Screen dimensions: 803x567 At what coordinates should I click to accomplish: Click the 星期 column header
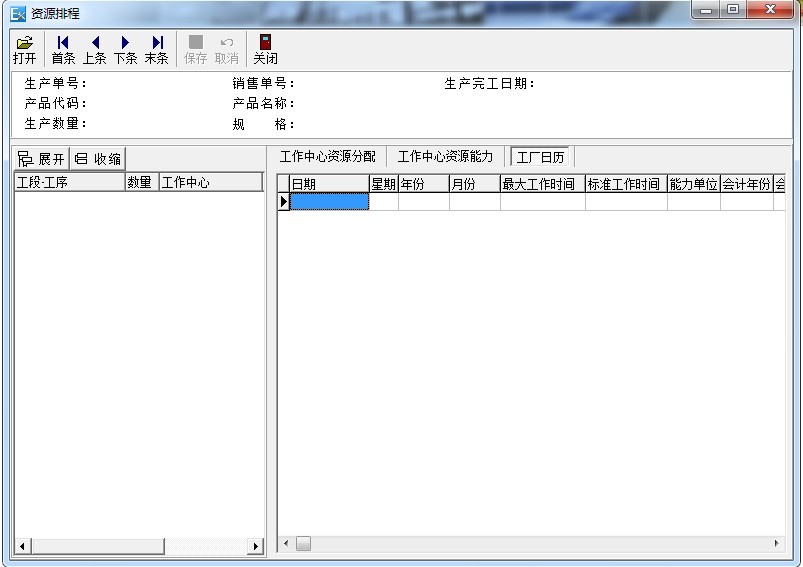(384, 184)
